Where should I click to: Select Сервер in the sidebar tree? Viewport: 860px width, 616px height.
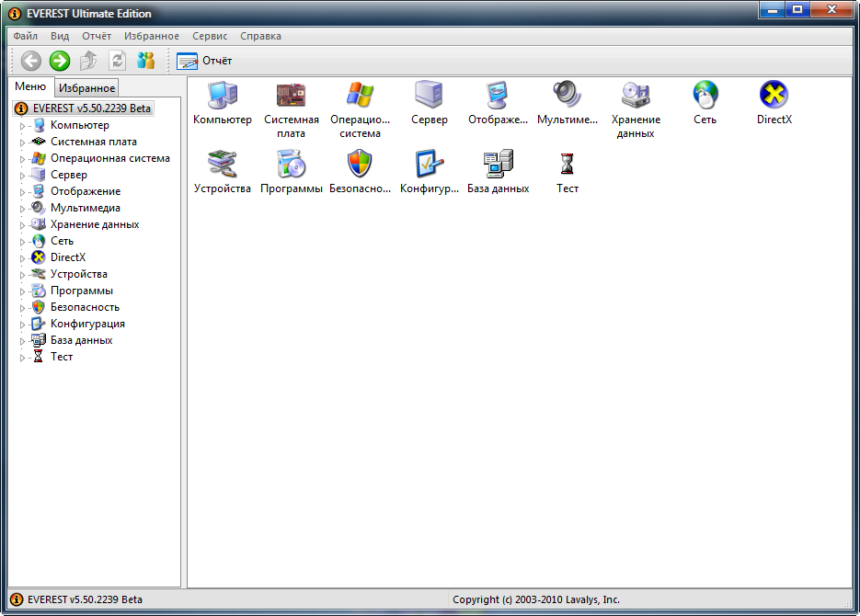pos(69,175)
